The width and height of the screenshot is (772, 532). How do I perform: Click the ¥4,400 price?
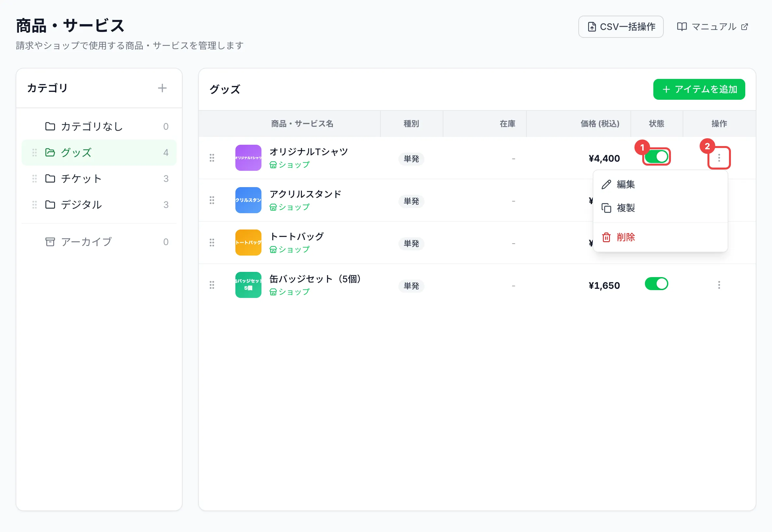604,159
